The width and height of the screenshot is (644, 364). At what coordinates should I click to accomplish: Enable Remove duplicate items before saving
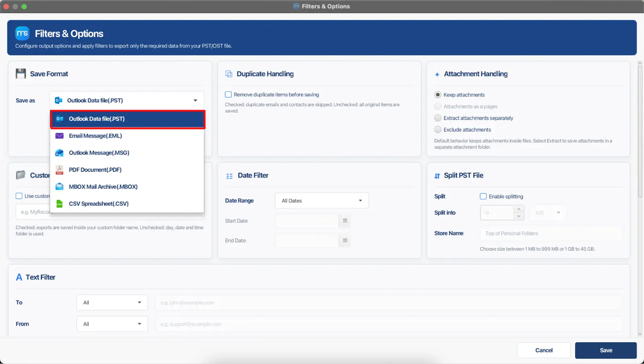coord(228,95)
